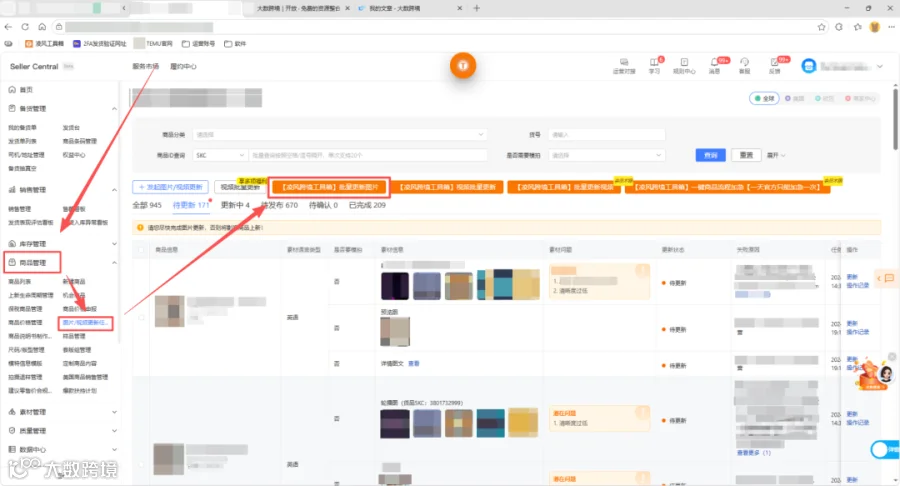The image size is (900, 486).
Task: Expand the 素材管理 sidebar section
Action: coord(61,412)
